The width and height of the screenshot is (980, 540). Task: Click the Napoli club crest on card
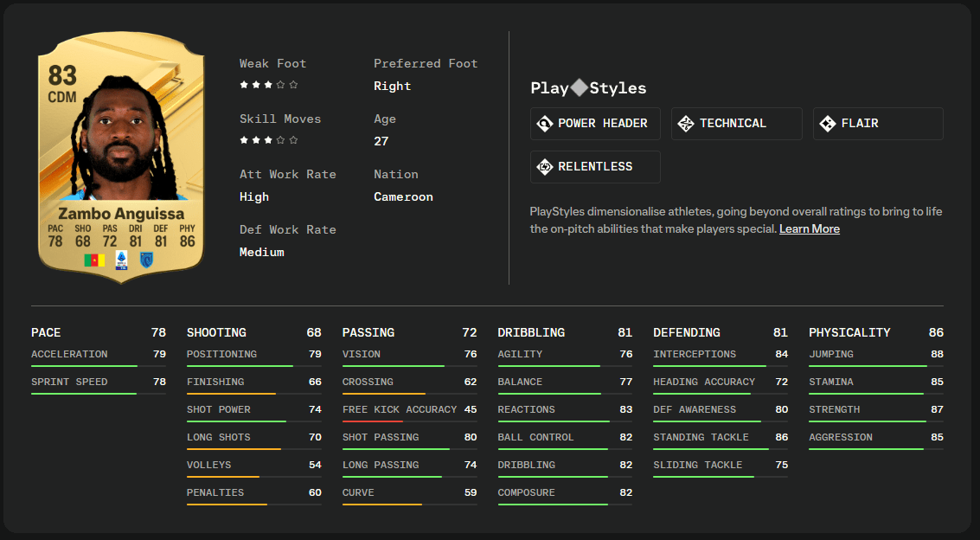(x=146, y=260)
